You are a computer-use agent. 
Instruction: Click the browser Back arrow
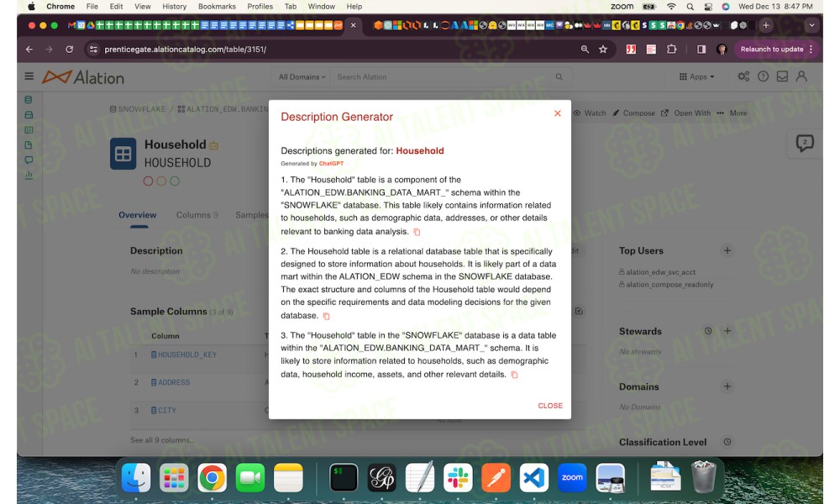[x=29, y=50]
